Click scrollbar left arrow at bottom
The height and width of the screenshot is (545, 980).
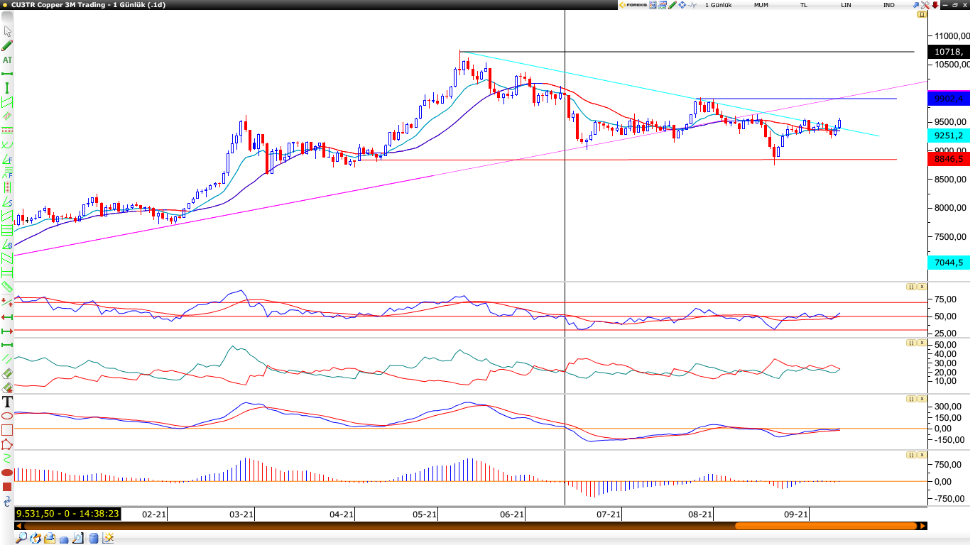19,526
